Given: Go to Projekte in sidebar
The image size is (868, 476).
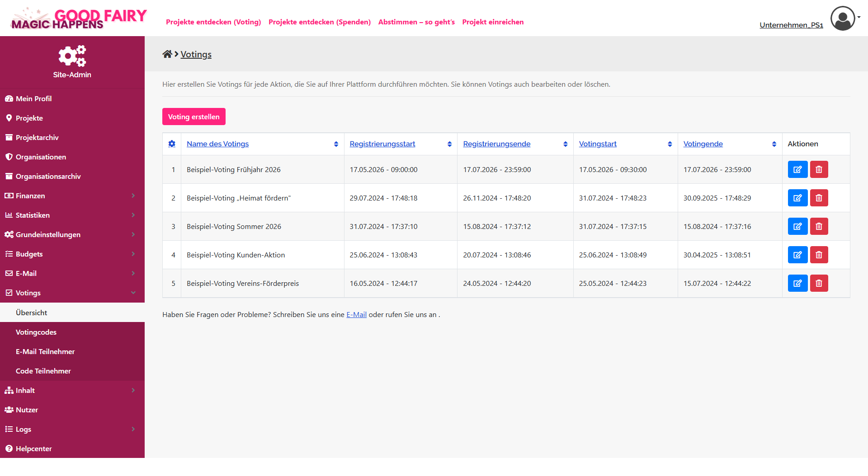Looking at the screenshot, I should [x=72, y=118].
